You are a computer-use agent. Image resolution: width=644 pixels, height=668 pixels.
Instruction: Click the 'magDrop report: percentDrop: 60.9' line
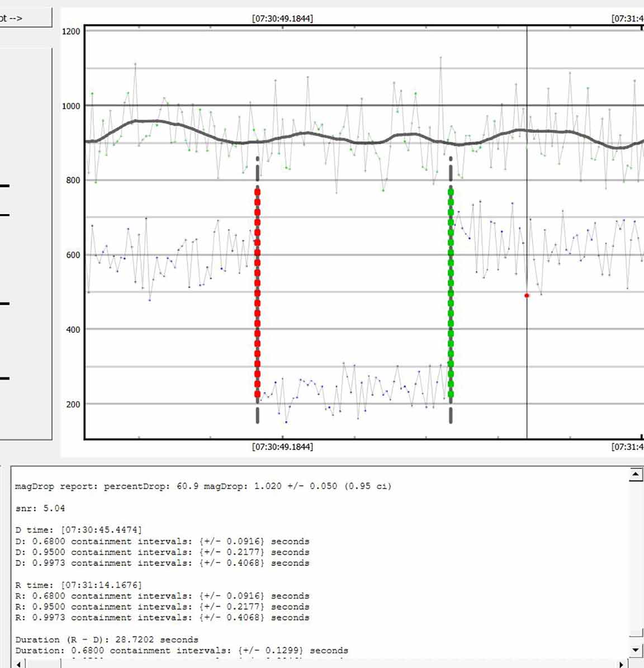point(203,486)
